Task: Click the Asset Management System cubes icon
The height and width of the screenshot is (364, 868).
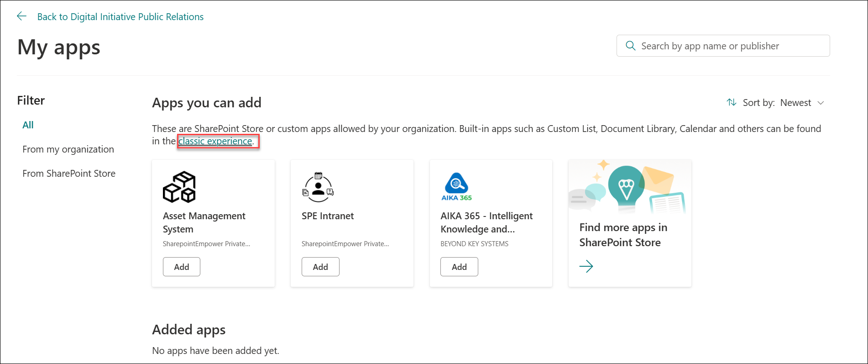Action: coord(179,187)
